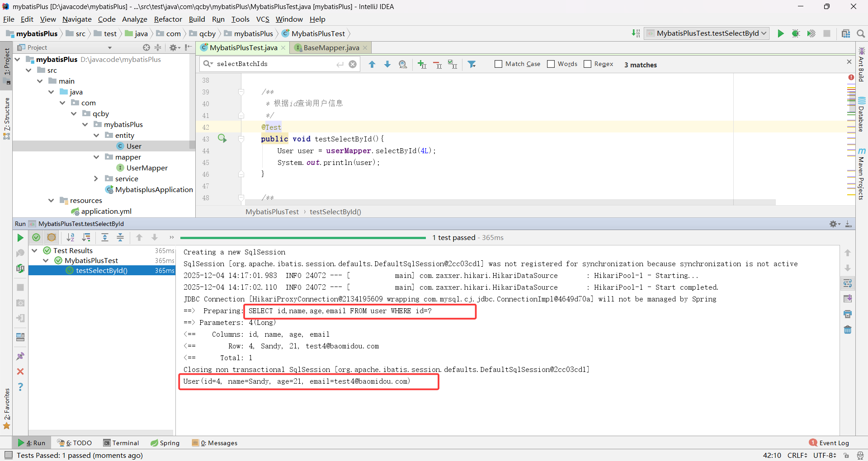Open the VCS menu
The image size is (868, 461).
point(263,19)
